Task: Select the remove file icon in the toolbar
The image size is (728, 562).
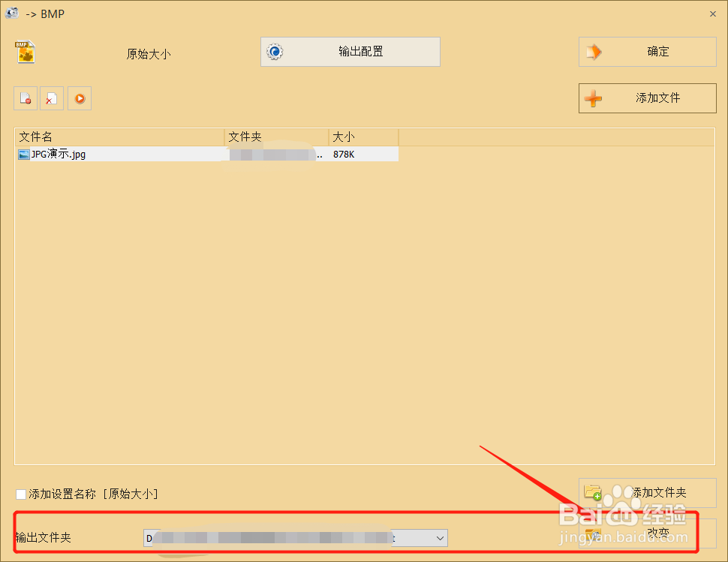Action: tap(25, 98)
